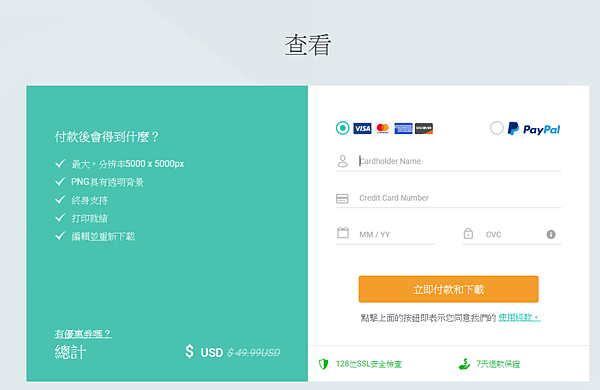
Task: Click the Mastercard logo
Action: point(383,128)
